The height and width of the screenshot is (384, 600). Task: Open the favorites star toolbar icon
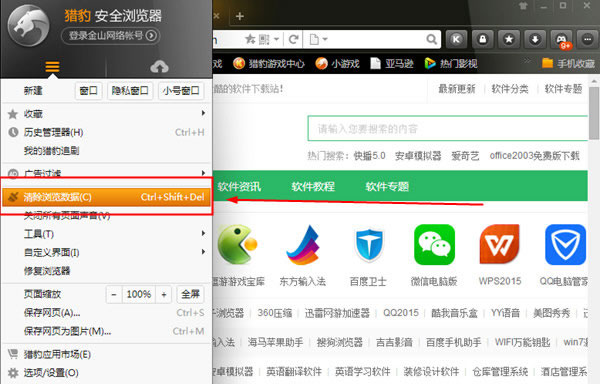[x=509, y=39]
